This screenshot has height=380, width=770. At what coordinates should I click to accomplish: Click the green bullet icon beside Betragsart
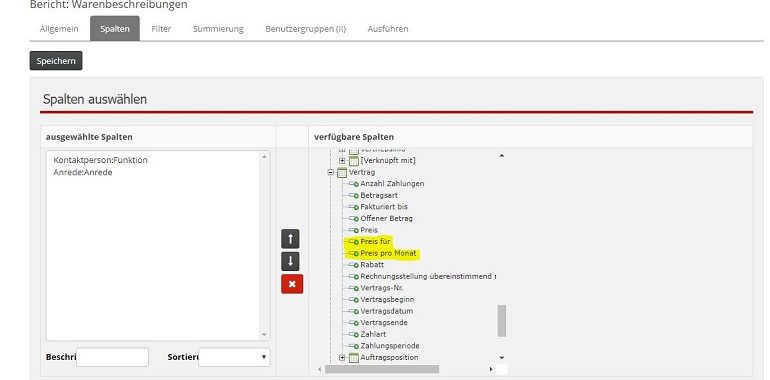356,196
